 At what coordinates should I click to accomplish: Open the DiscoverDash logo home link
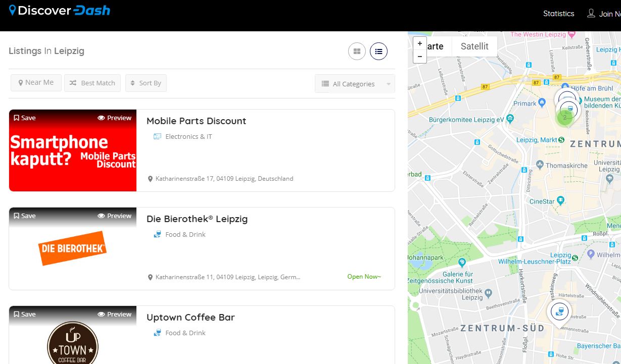point(60,11)
